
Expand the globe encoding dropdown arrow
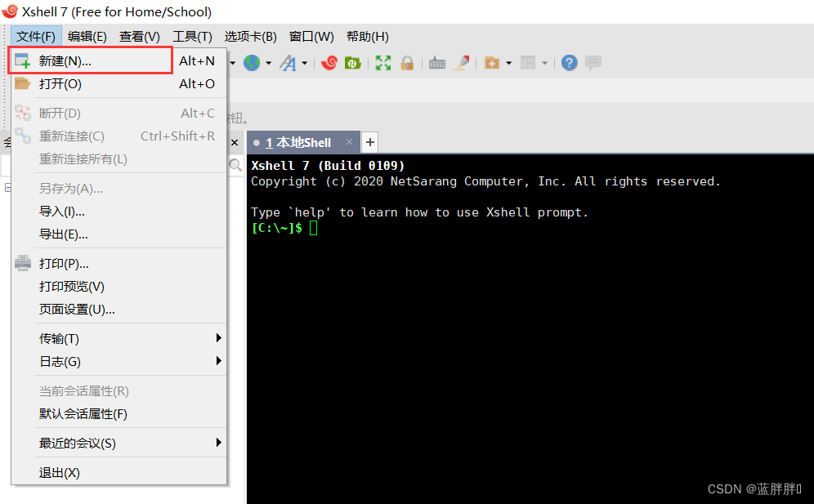coord(268,64)
